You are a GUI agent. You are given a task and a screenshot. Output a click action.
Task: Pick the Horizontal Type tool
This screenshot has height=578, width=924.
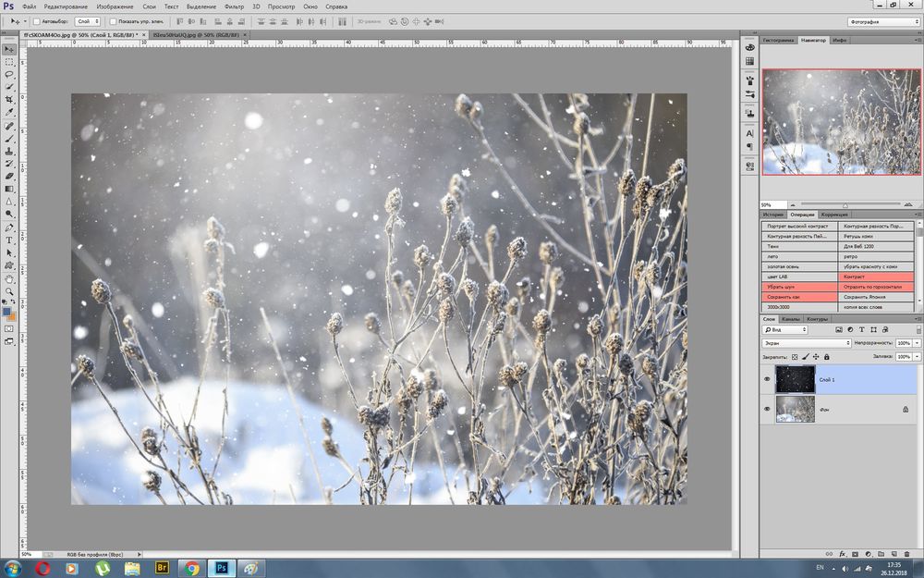[9, 240]
